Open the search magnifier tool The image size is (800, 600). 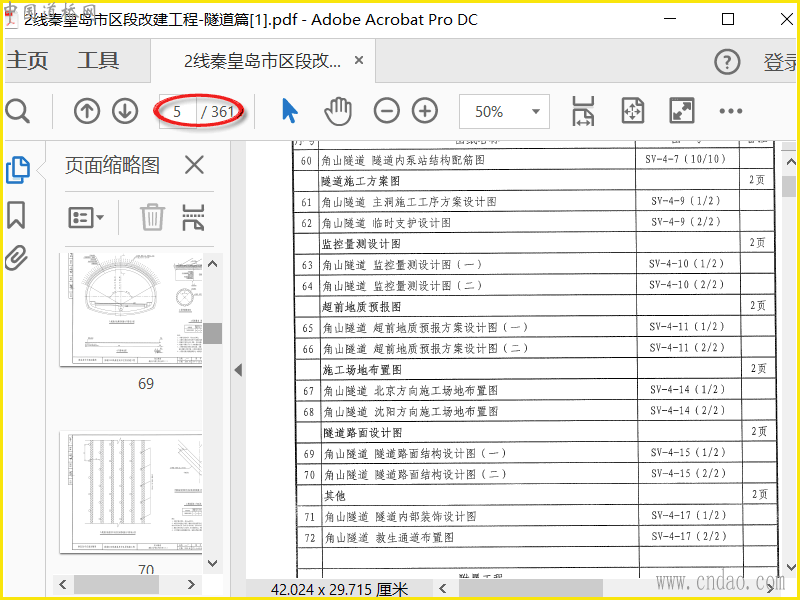point(18,111)
